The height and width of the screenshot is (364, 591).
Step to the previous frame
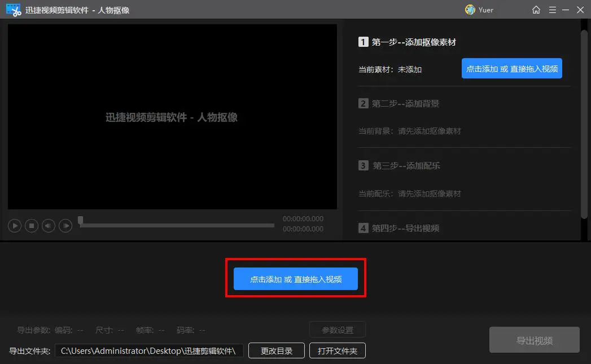click(48, 226)
